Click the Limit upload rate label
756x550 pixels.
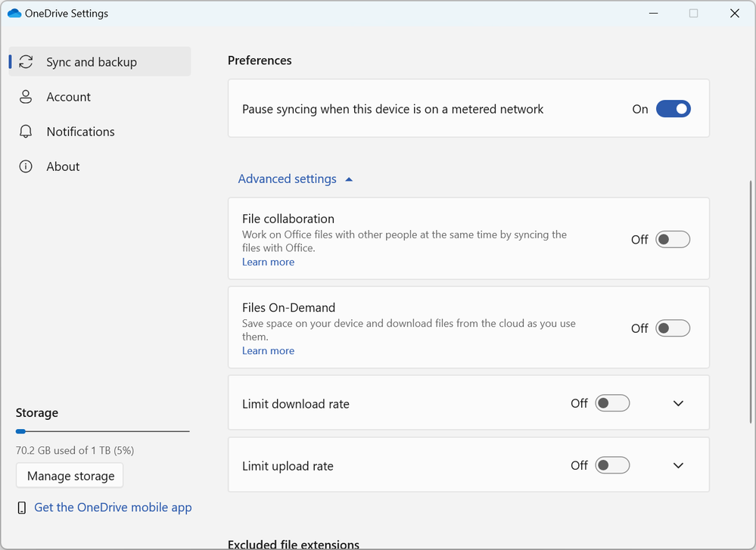288,466
